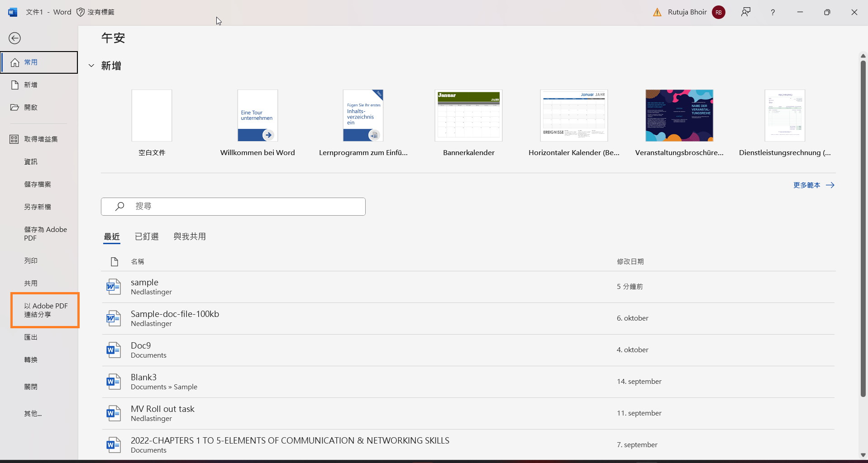Open the 更多範本 link
This screenshot has width=868, height=463.
tap(814, 185)
